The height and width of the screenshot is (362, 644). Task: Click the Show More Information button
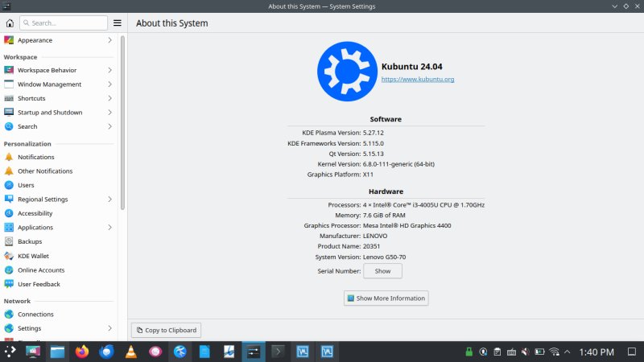pos(386,298)
